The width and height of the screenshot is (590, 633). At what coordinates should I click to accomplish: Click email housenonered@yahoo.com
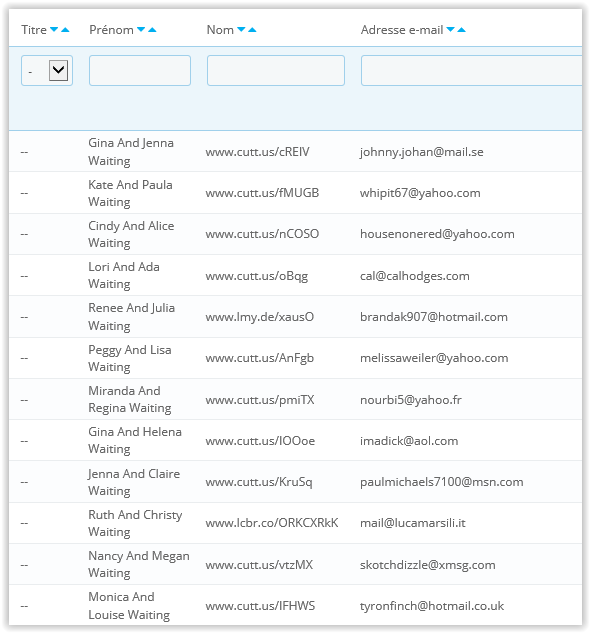pyautogui.click(x=437, y=235)
